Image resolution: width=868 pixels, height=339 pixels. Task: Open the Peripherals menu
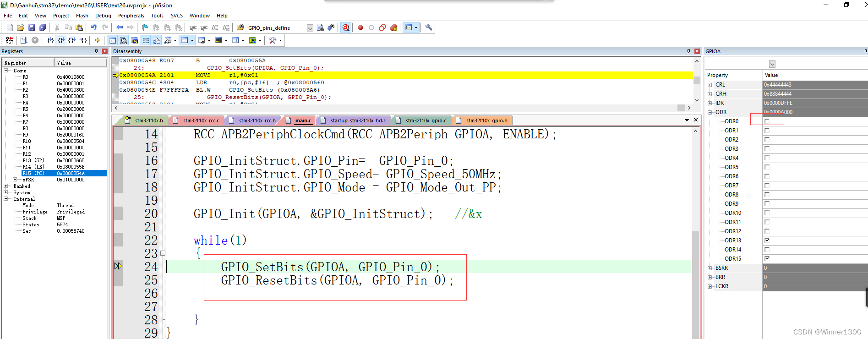(131, 16)
